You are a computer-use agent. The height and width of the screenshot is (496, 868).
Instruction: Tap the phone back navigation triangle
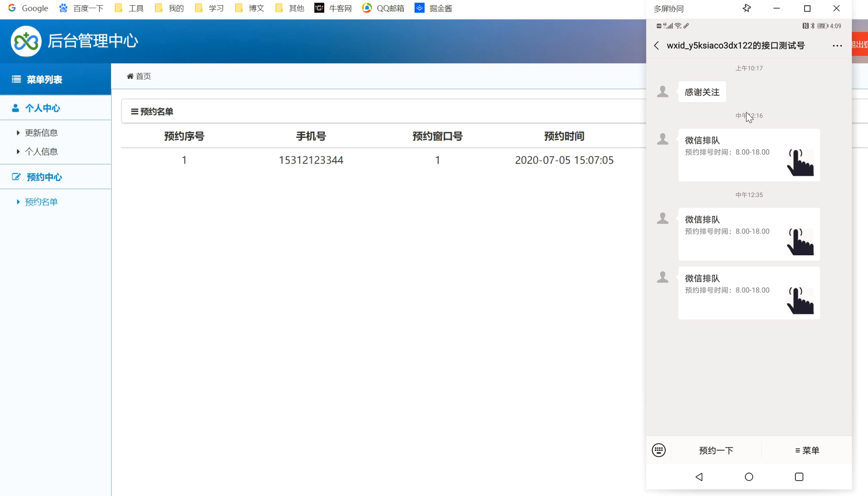tap(699, 477)
